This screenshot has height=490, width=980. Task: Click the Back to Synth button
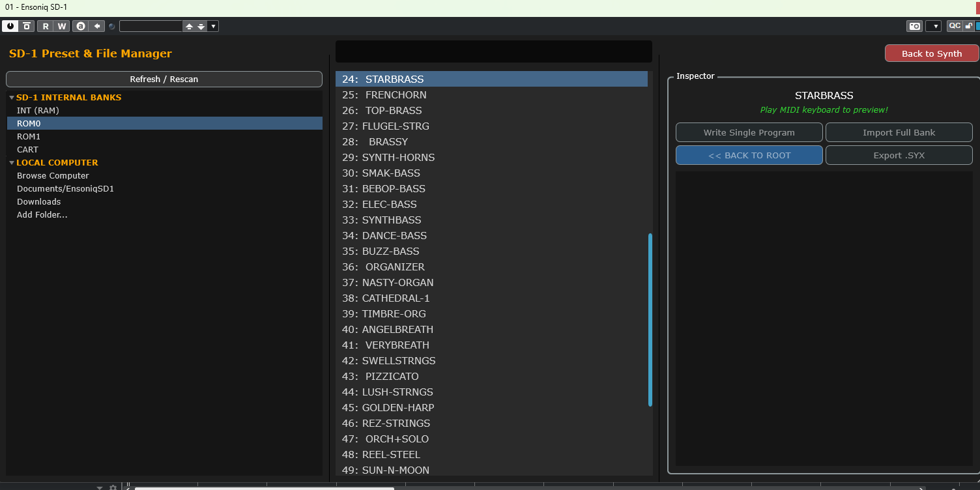tap(932, 53)
